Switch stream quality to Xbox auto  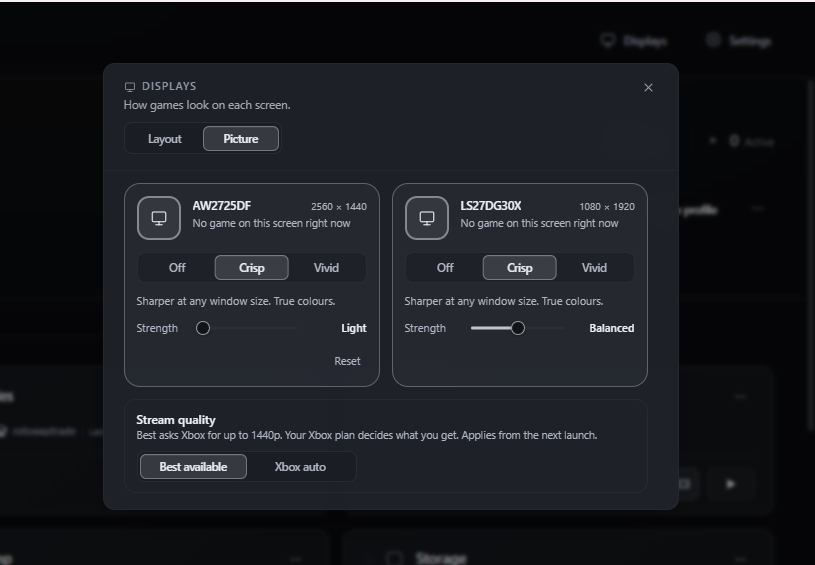300,467
